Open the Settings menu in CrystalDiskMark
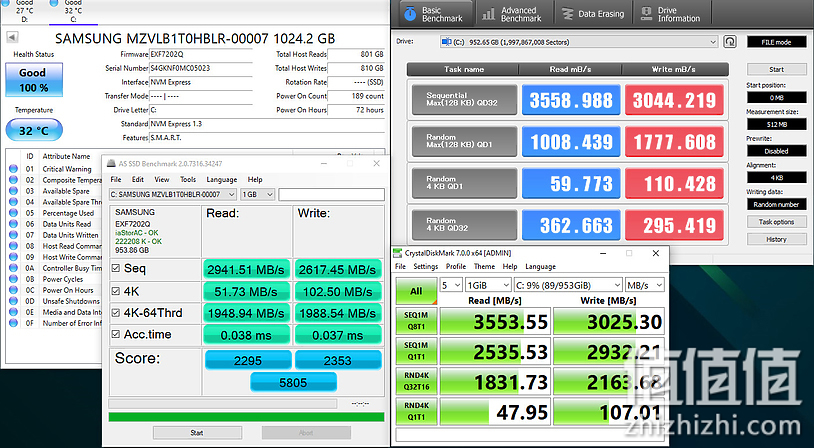The height and width of the screenshot is (448, 814). coord(426,266)
